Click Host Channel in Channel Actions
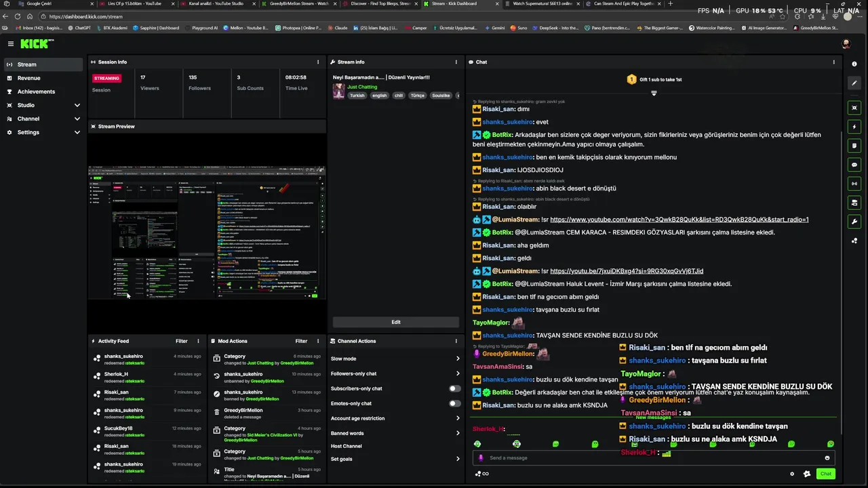 [347, 446]
